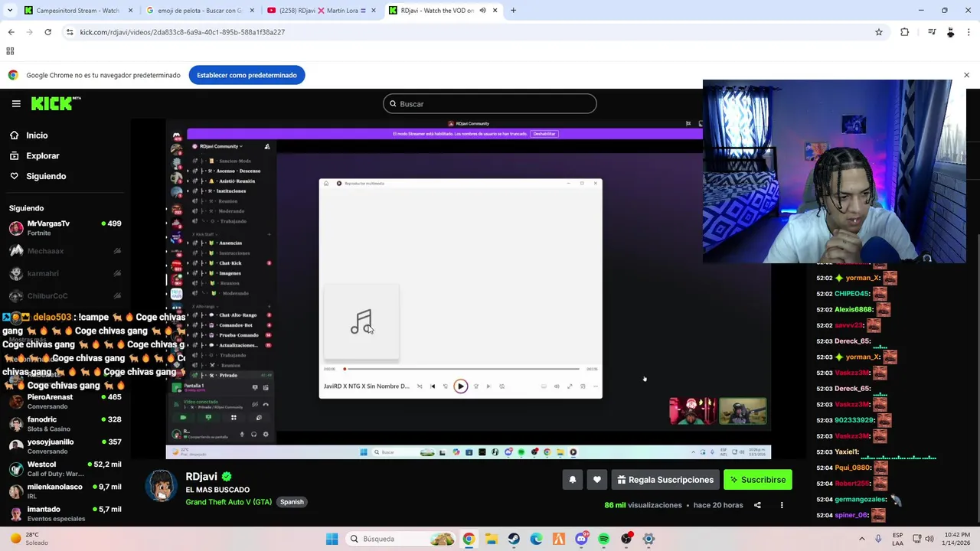This screenshot has width=980, height=551.
Task: Click previous track in media player
Action: click(433, 386)
